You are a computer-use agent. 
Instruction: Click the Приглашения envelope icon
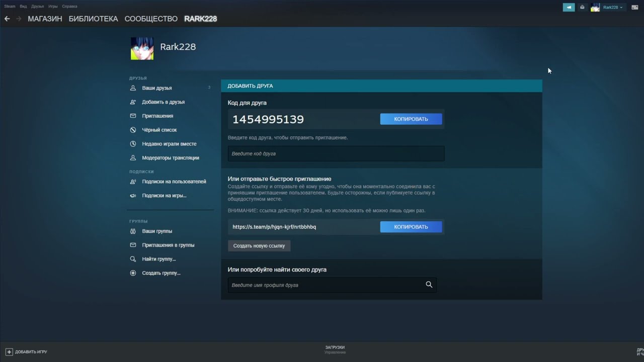(133, 116)
